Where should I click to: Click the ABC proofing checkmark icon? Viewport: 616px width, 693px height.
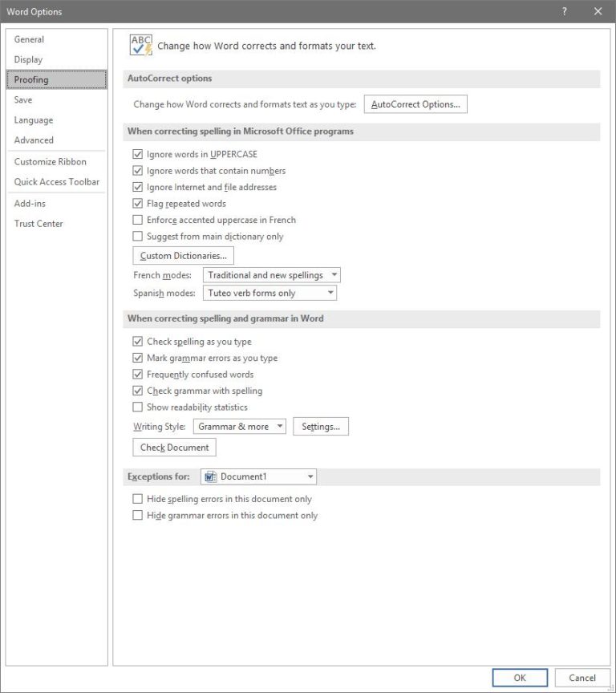[140, 45]
